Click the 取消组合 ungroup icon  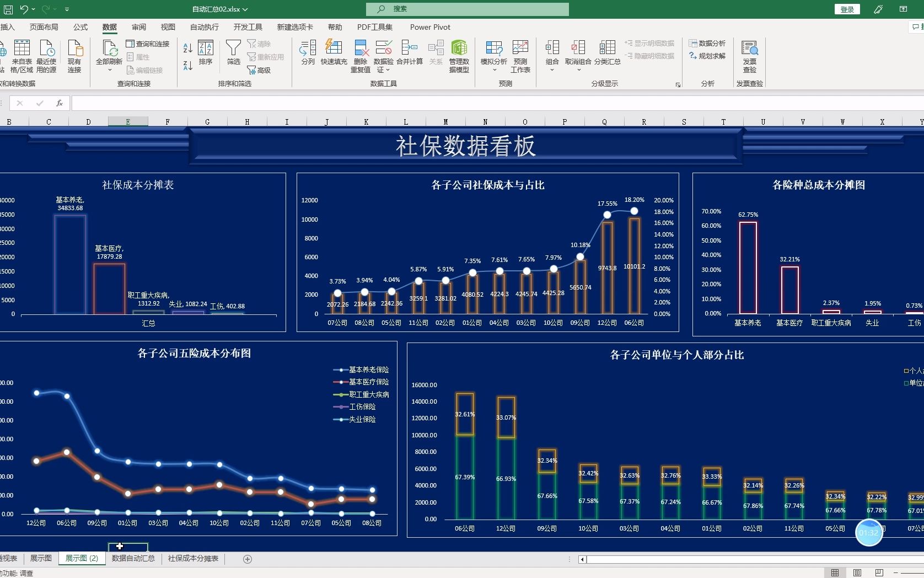(578, 49)
